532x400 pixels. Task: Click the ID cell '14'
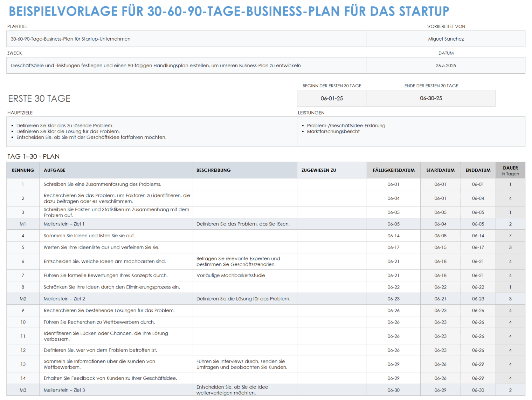[23, 378]
